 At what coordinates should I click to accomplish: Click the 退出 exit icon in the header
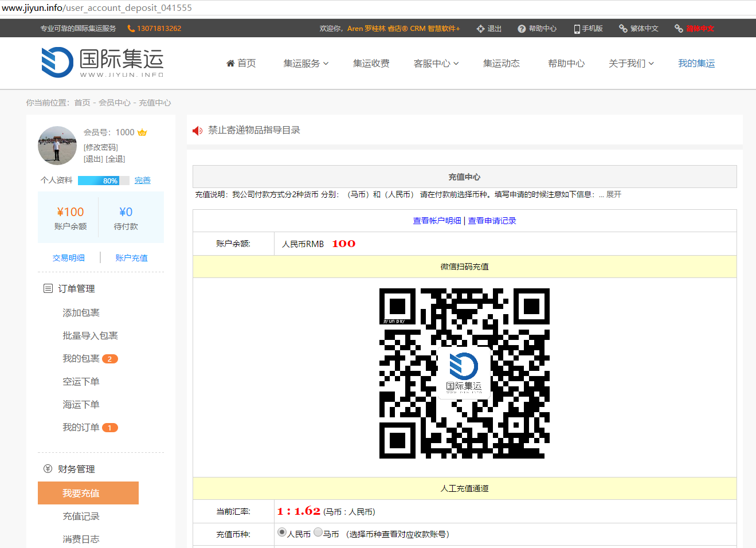(480, 28)
